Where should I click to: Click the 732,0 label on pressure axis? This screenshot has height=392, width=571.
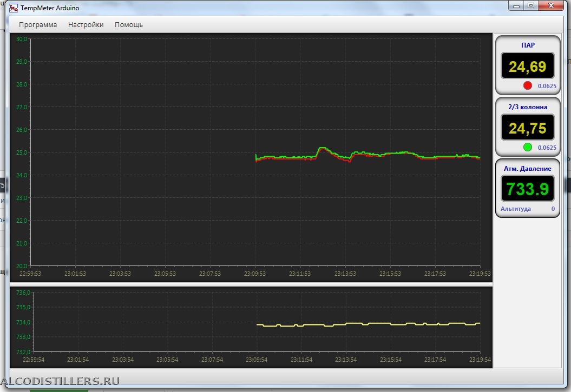pos(23,351)
